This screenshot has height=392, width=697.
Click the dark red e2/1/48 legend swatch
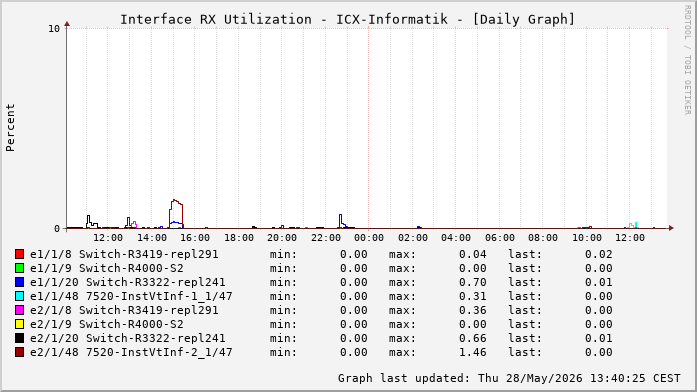(20, 352)
